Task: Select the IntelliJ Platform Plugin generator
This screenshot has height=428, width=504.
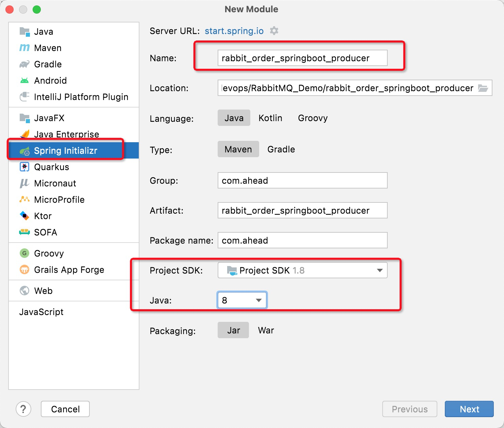Action: click(81, 97)
